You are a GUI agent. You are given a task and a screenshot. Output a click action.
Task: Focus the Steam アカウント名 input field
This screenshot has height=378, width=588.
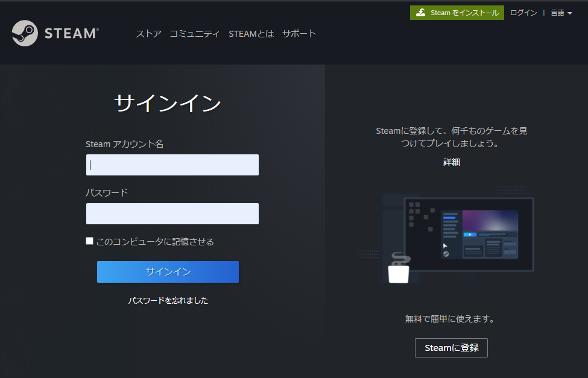click(x=172, y=165)
